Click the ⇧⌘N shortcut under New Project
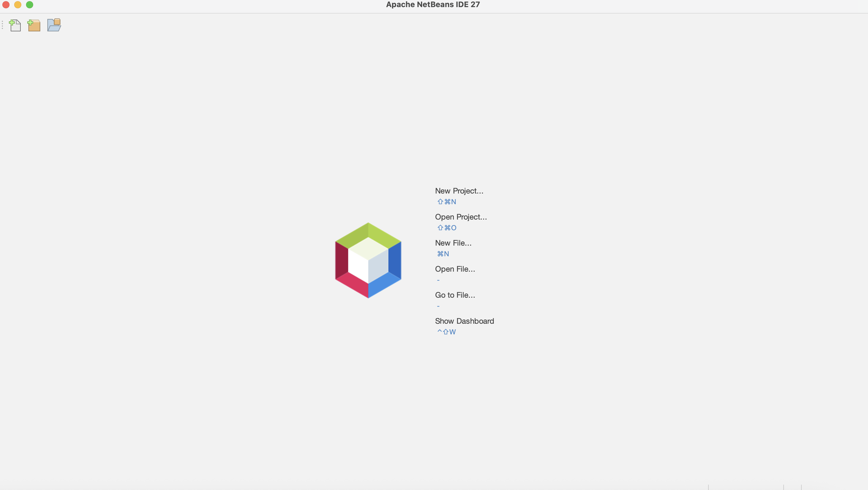The image size is (868, 490). pyautogui.click(x=447, y=202)
